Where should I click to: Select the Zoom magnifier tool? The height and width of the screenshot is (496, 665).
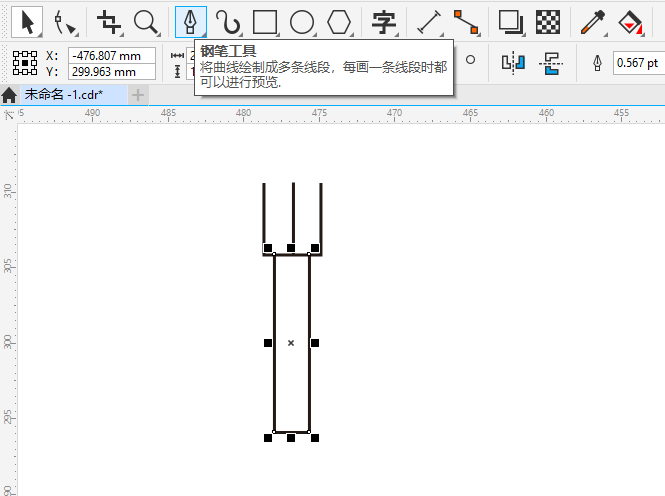[146, 22]
